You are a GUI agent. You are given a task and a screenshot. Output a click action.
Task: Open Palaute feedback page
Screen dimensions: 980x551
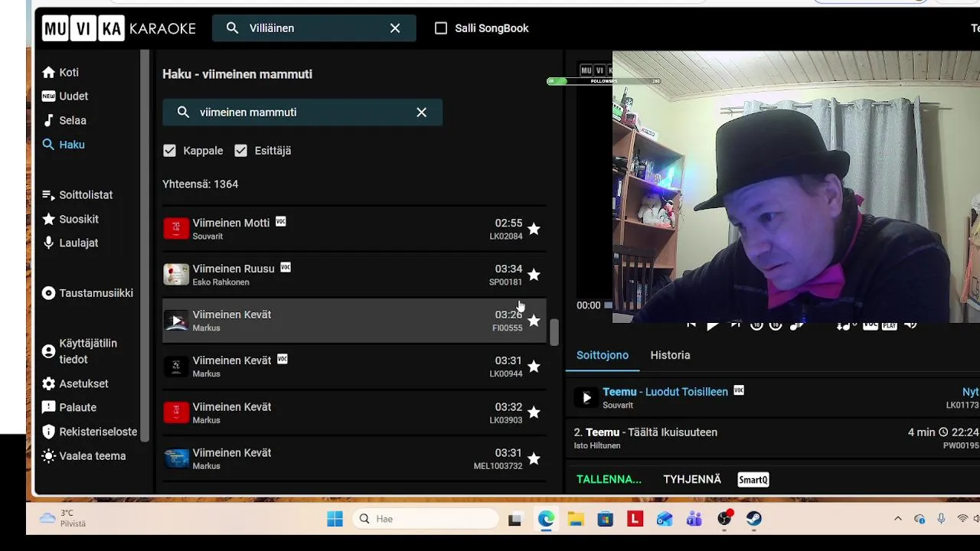coord(69,407)
